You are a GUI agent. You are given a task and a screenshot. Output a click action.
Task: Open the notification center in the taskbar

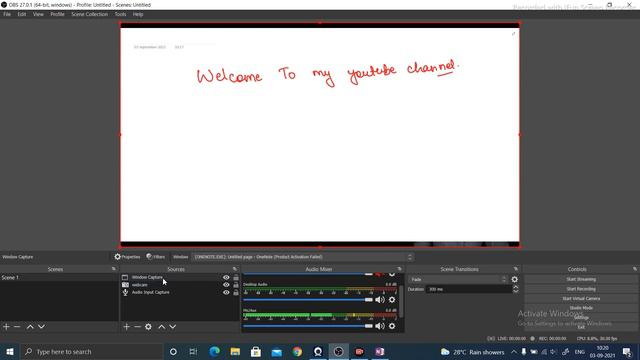pyautogui.click(x=627, y=351)
